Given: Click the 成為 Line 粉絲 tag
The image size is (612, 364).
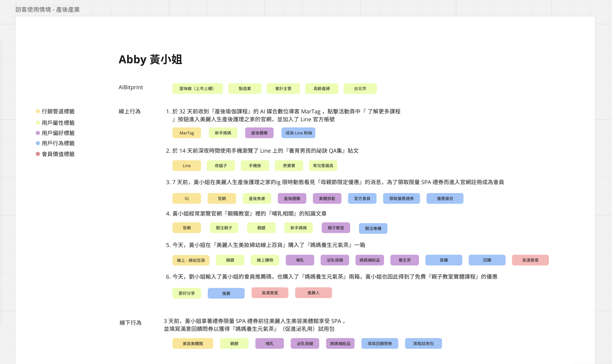Looking at the screenshot, I should click(x=298, y=133).
